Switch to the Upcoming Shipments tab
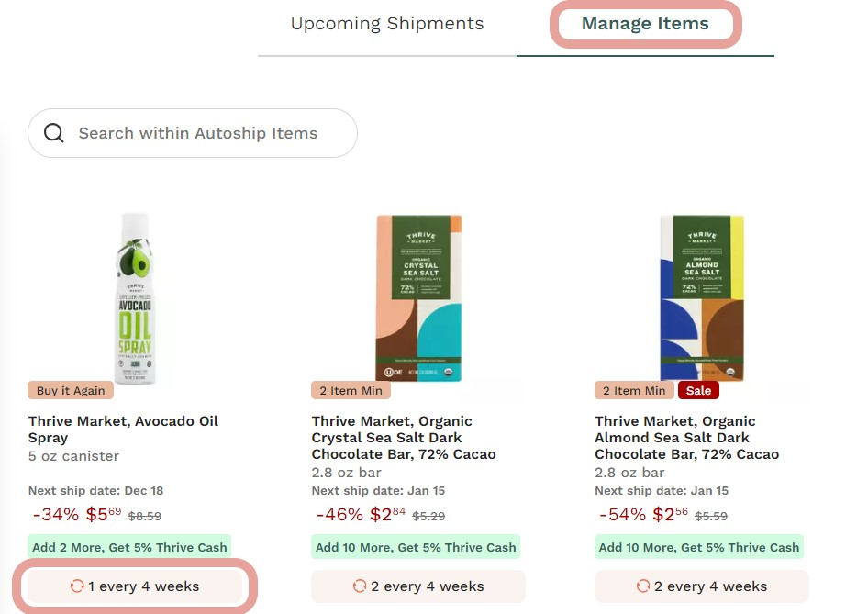The height and width of the screenshot is (614, 868). (386, 24)
